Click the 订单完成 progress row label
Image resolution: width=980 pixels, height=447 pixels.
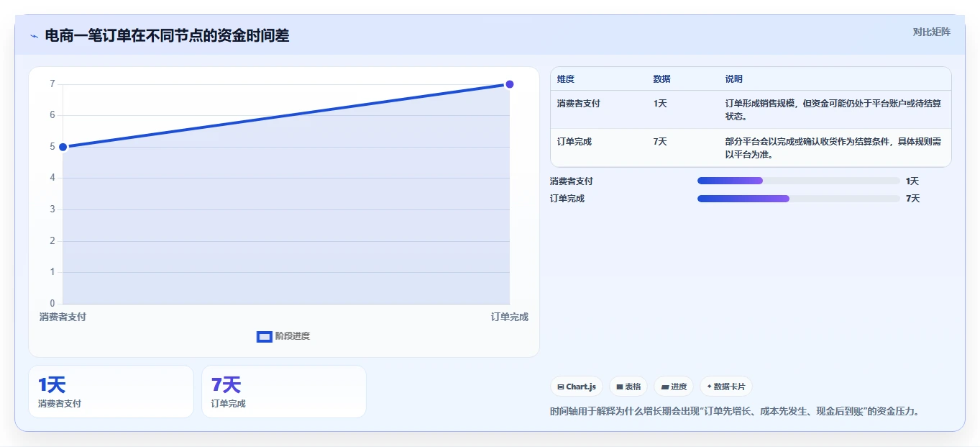[567, 199]
